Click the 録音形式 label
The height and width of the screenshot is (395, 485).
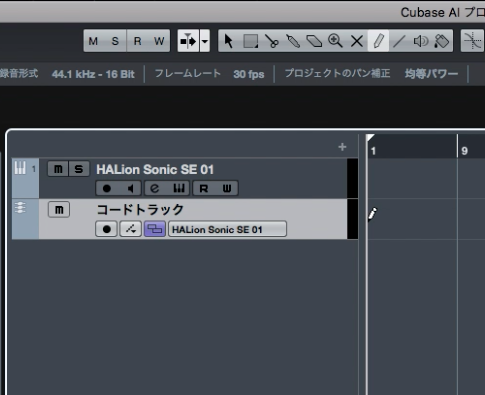coord(19,73)
